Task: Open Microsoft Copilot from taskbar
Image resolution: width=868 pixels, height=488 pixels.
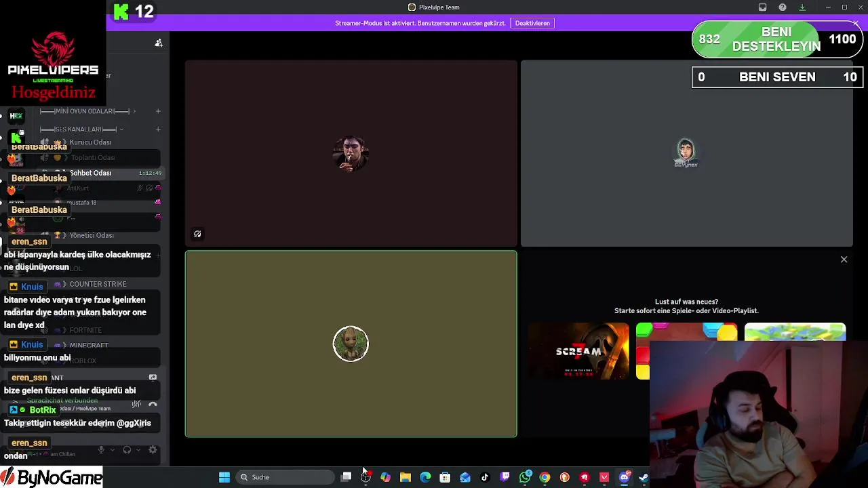Action: [385, 477]
